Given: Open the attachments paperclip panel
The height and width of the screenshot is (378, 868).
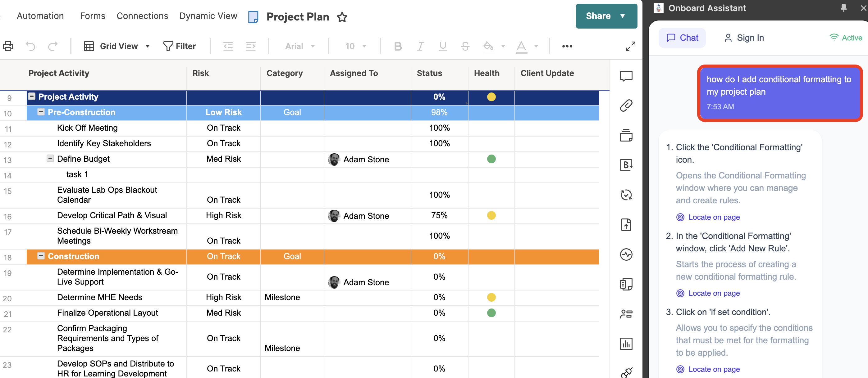Looking at the screenshot, I should [626, 105].
